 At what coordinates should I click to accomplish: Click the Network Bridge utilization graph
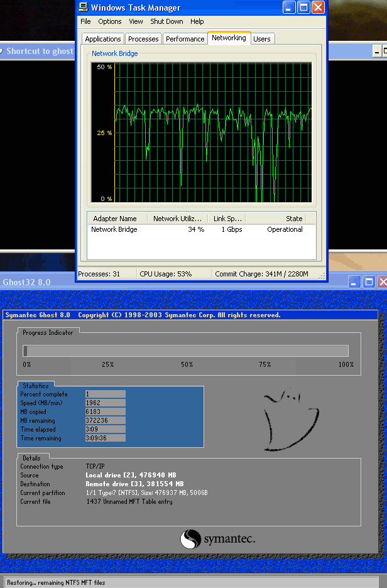click(202, 133)
